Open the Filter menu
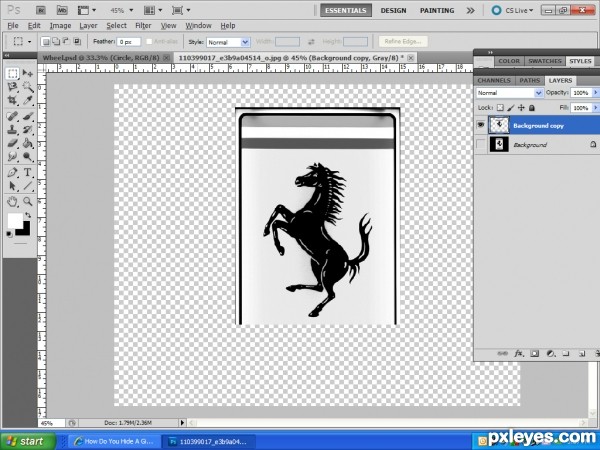This screenshot has height=450, width=600. click(x=143, y=26)
